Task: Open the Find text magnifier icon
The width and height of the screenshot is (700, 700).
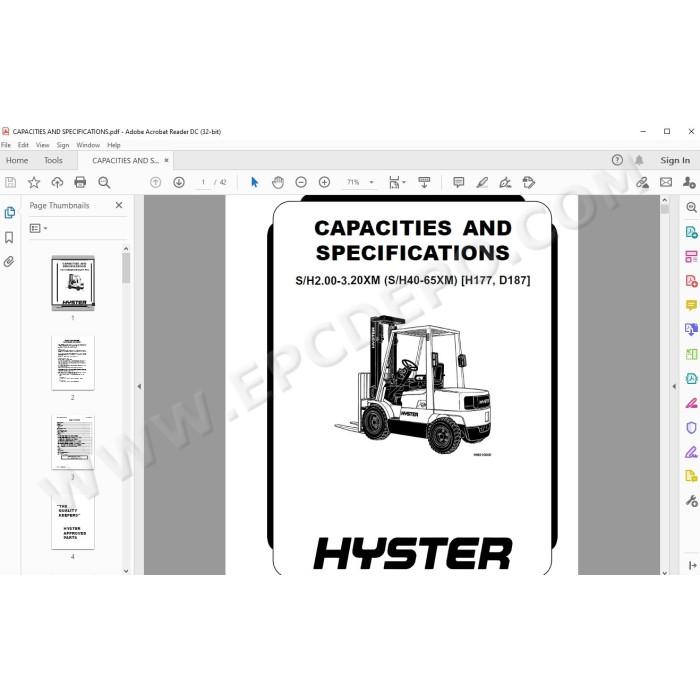Action: 104,182
